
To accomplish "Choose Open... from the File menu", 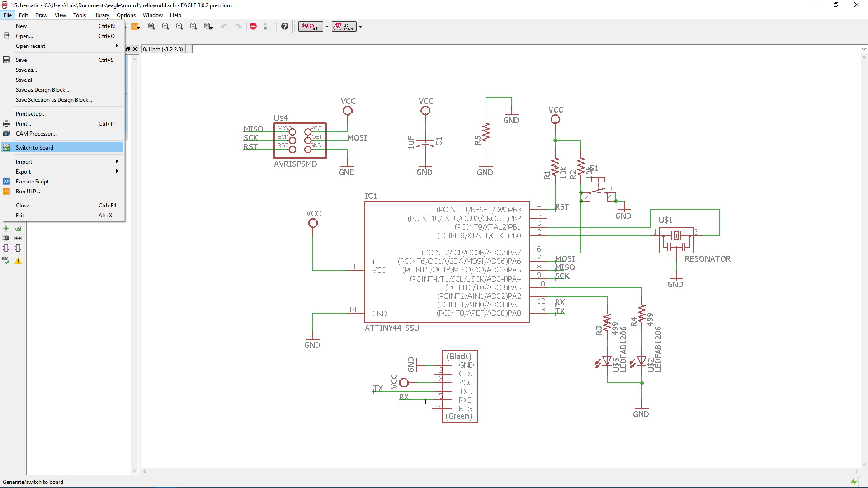I will click(62, 36).
